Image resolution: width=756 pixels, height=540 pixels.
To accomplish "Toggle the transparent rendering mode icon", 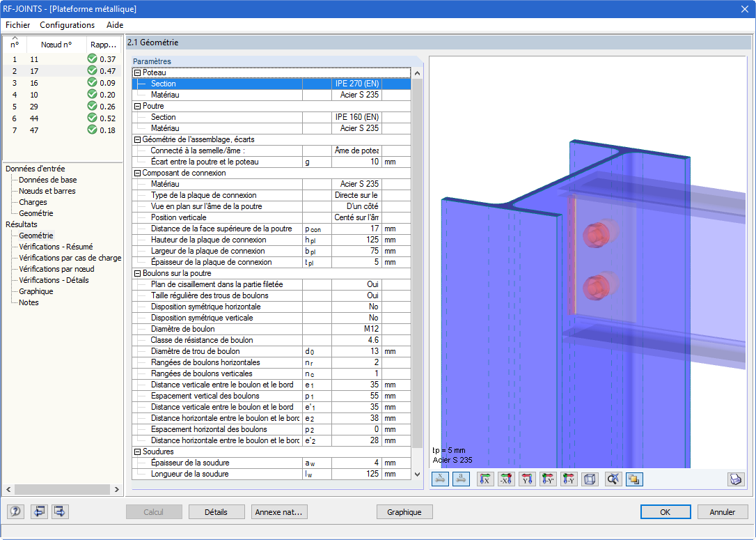I will click(634, 479).
